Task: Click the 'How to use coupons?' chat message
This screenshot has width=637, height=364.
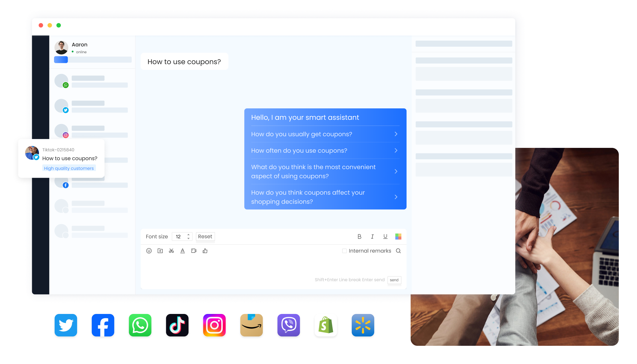Action: click(x=184, y=62)
